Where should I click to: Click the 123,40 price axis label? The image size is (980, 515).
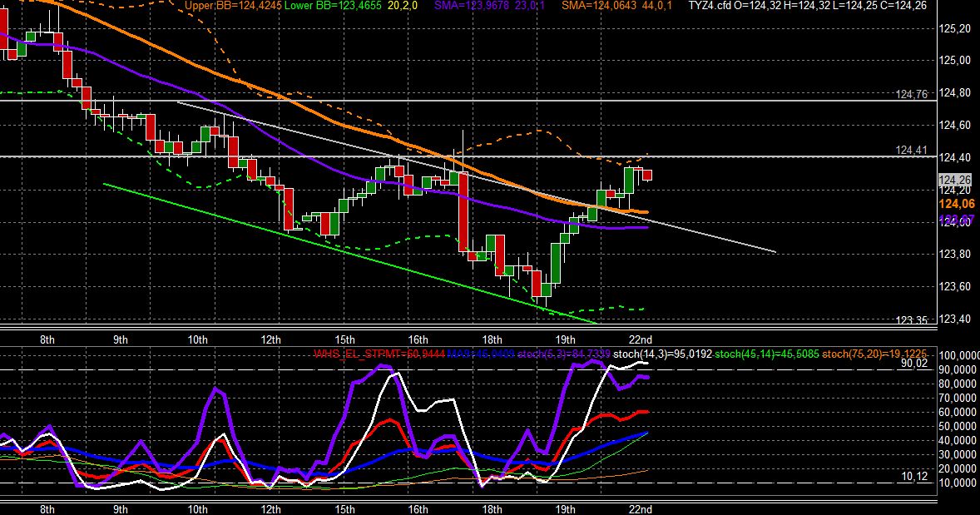tap(955, 319)
